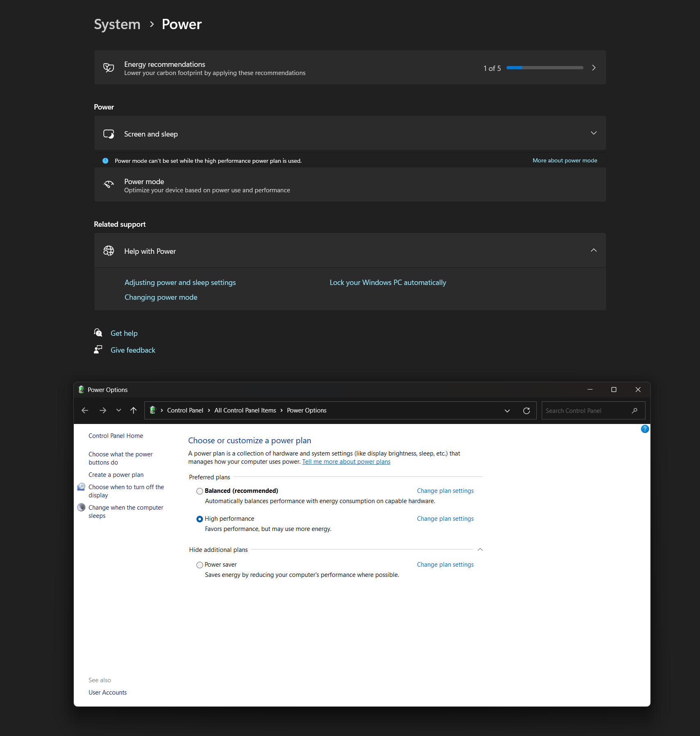Open User Accounts under See also

(x=107, y=693)
